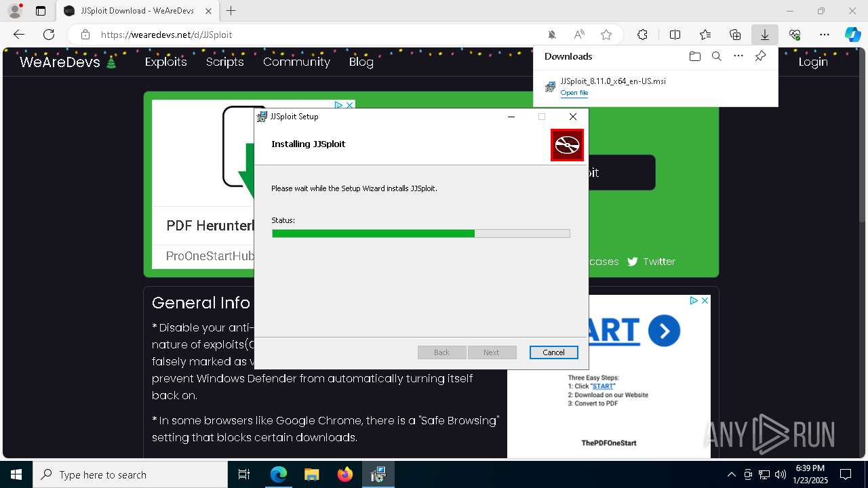
Task: Click the installation status progress bar
Action: 420,233
